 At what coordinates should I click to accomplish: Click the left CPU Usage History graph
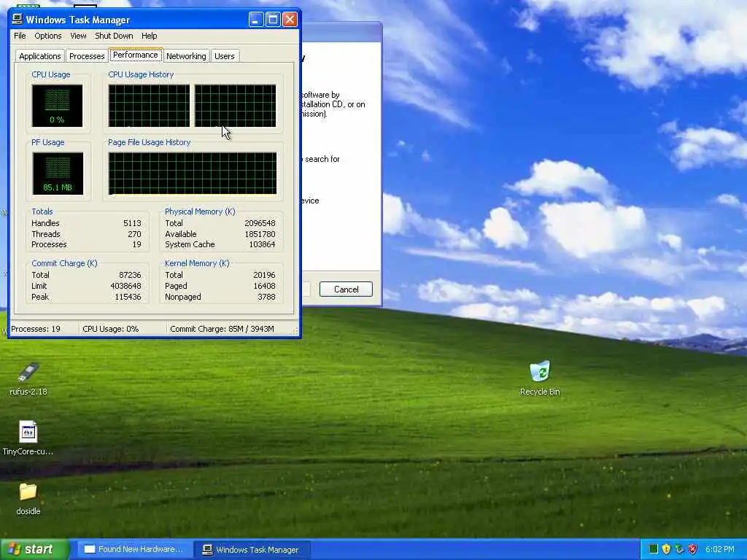coord(149,106)
